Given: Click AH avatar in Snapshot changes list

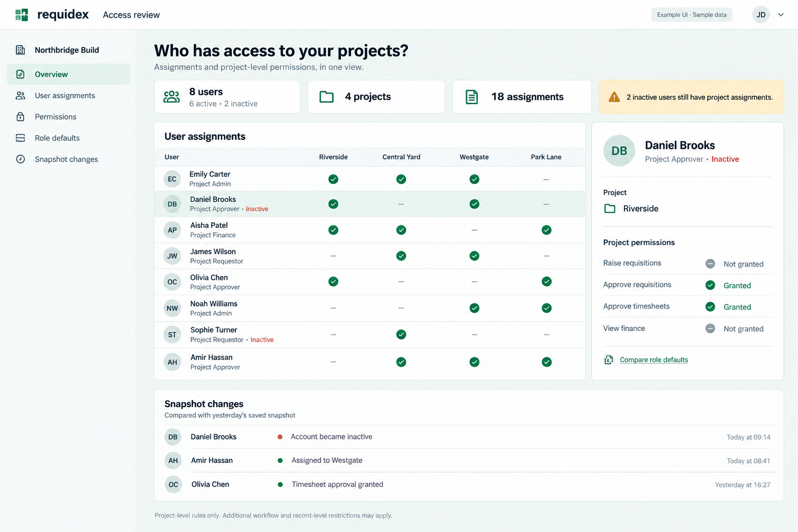Looking at the screenshot, I should point(173,461).
